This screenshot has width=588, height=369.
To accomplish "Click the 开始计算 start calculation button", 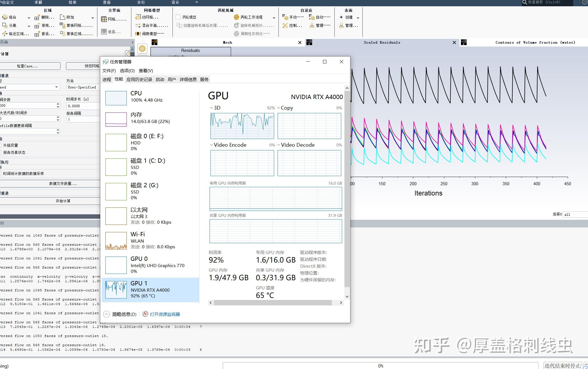I will (63, 201).
